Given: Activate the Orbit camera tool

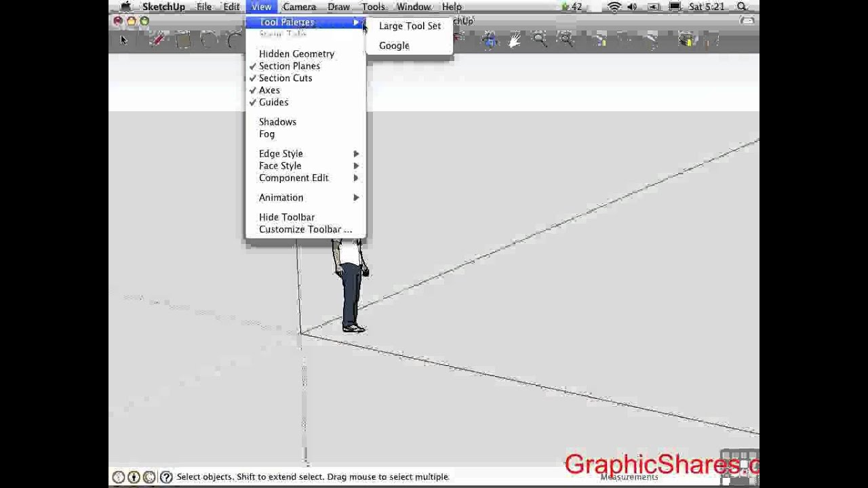Looking at the screenshot, I should [490, 40].
